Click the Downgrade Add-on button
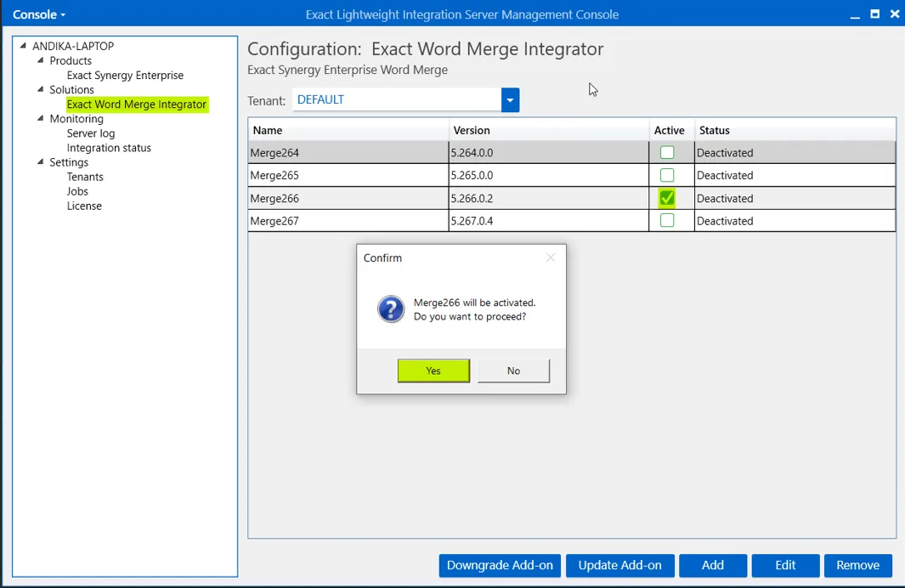The image size is (905, 588). point(500,565)
